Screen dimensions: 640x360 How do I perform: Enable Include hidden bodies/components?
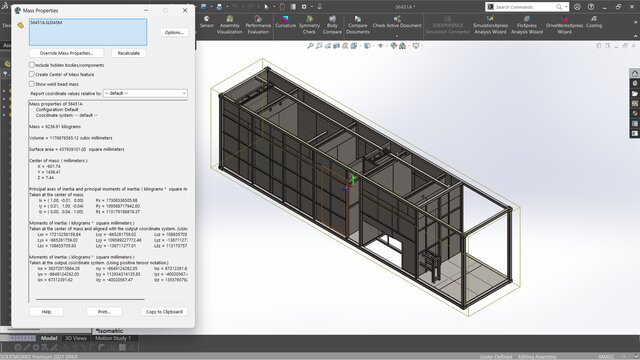pyautogui.click(x=31, y=65)
